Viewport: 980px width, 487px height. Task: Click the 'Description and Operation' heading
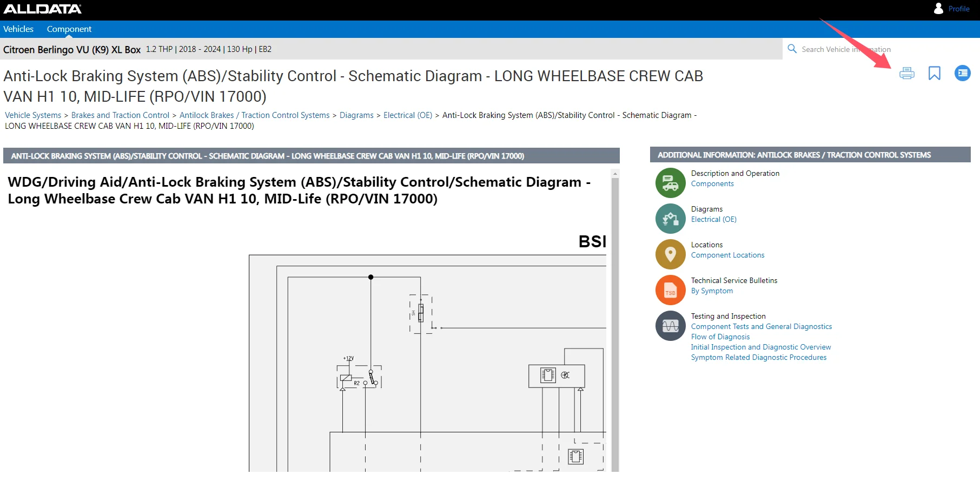pyautogui.click(x=735, y=174)
